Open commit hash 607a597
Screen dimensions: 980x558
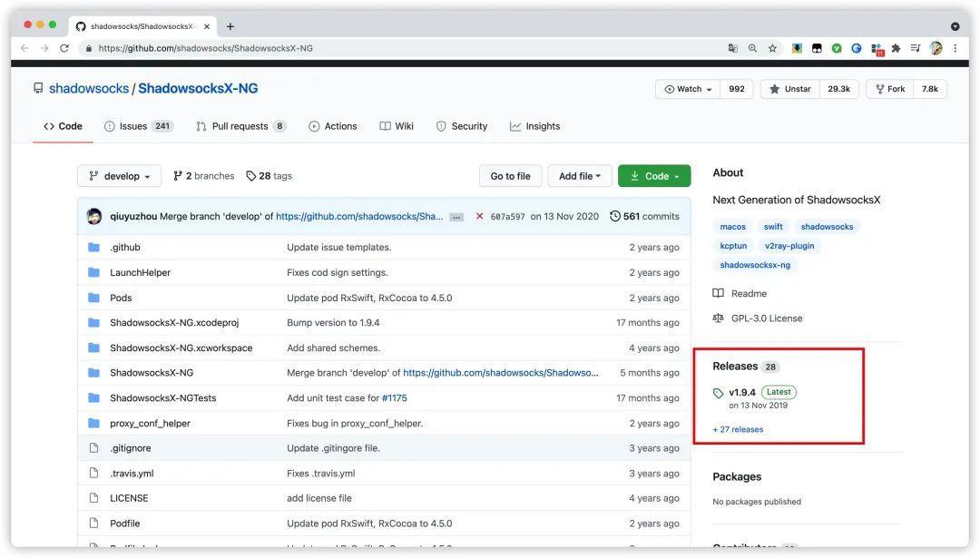pos(507,217)
